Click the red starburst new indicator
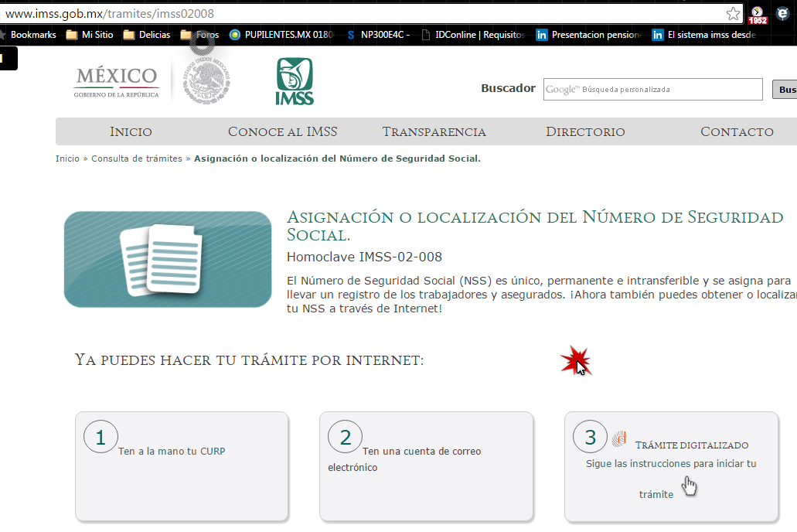Image resolution: width=797 pixels, height=532 pixels. (x=576, y=359)
